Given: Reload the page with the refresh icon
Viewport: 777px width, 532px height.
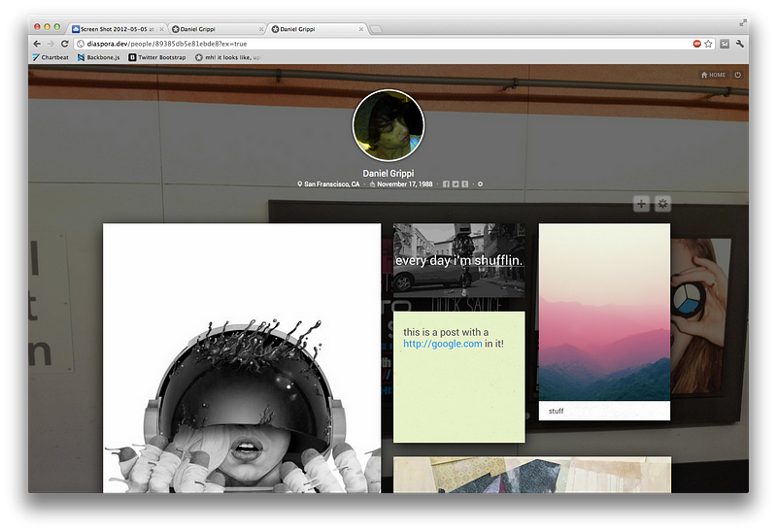Looking at the screenshot, I should point(64,44).
